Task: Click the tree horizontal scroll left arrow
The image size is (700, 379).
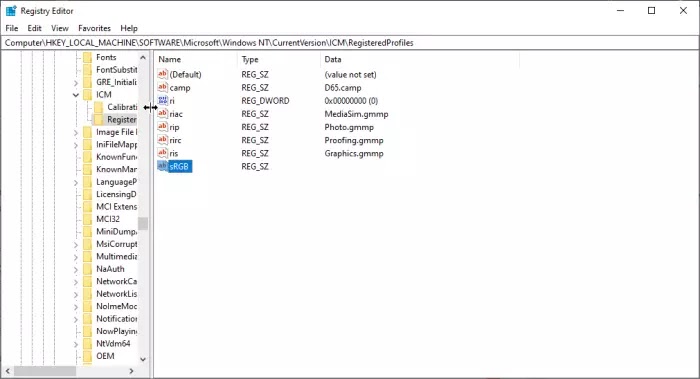Action: (x=8, y=371)
